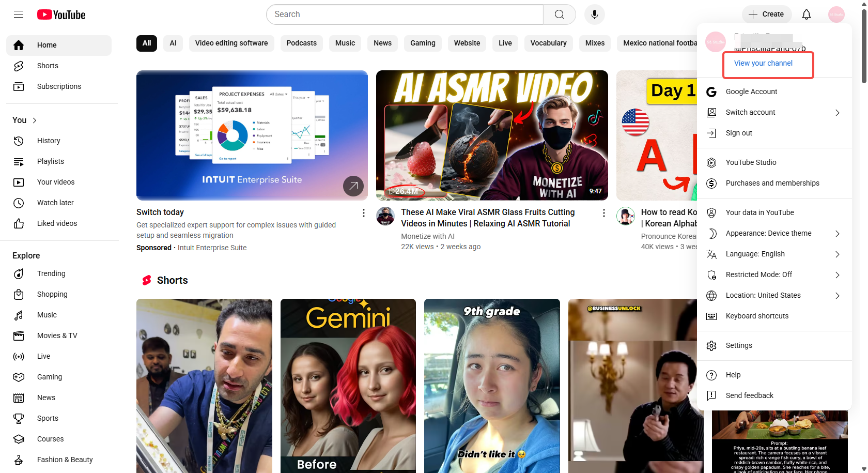The height and width of the screenshot is (473, 868).
Task: Open the hamburger guide menu
Action: click(19, 14)
